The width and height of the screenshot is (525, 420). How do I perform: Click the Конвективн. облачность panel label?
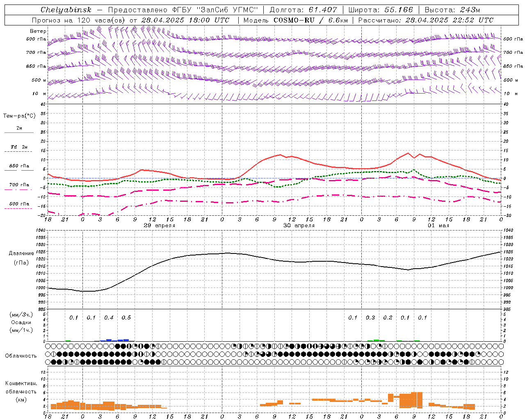pos(21,388)
